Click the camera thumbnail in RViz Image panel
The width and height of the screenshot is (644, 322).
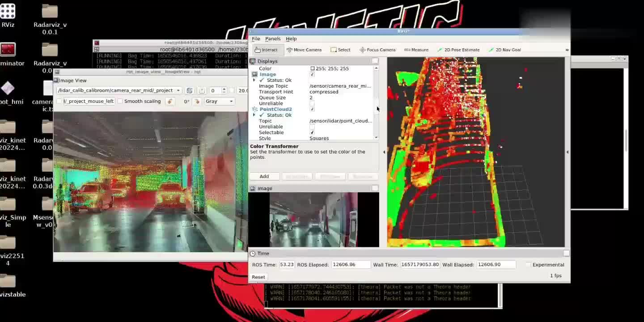tap(314, 220)
